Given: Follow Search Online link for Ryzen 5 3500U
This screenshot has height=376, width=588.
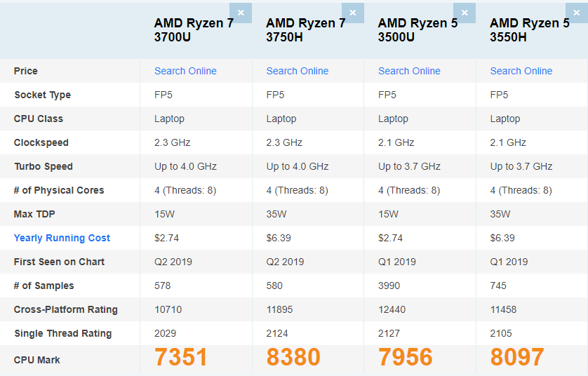Looking at the screenshot, I should 409,71.
